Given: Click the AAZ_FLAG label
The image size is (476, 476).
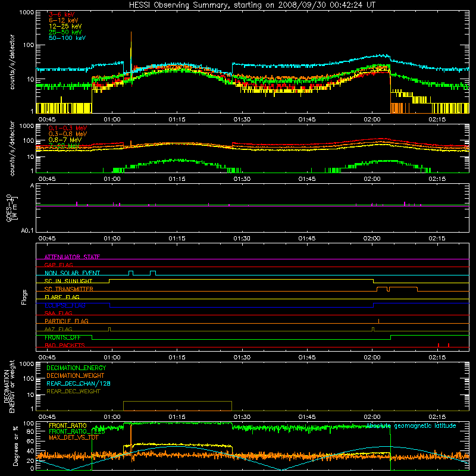Looking at the screenshot, I should click(58, 329).
